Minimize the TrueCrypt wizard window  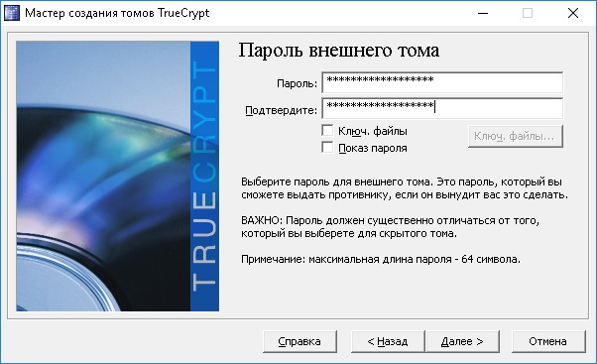pos(483,13)
